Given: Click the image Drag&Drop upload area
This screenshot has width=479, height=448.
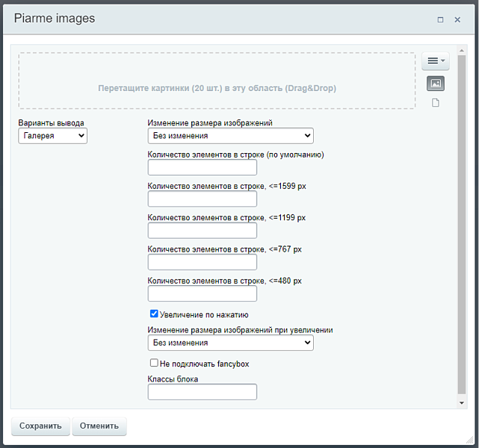Looking at the screenshot, I should (217, 81).
